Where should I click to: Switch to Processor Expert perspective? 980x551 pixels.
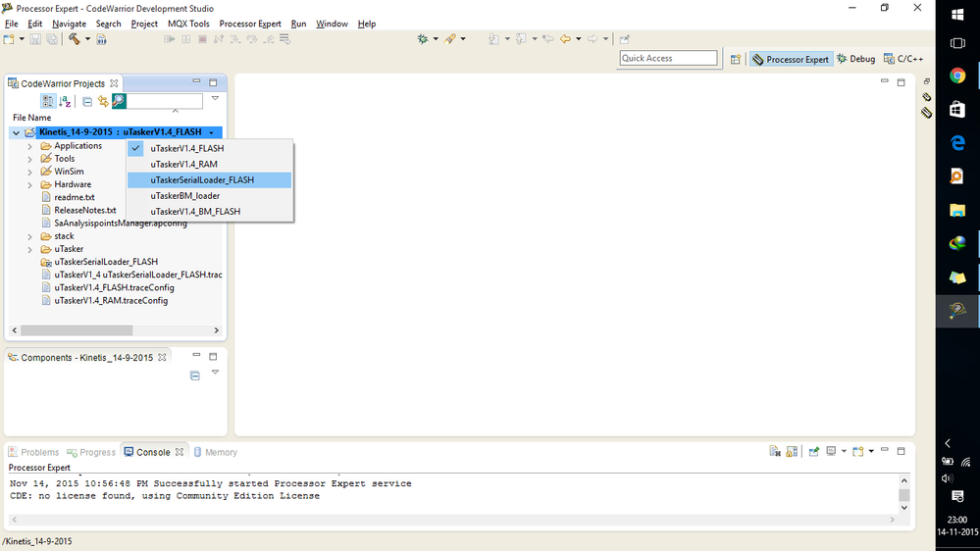[791, 59]
